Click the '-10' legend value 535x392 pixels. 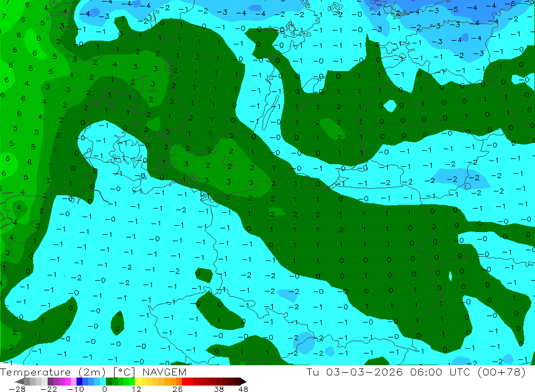75,389
